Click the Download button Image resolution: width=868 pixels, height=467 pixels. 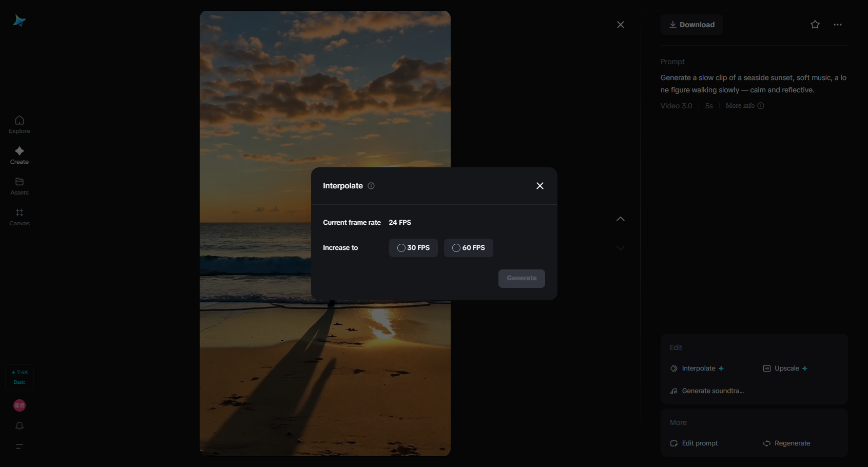pos(691,25)
